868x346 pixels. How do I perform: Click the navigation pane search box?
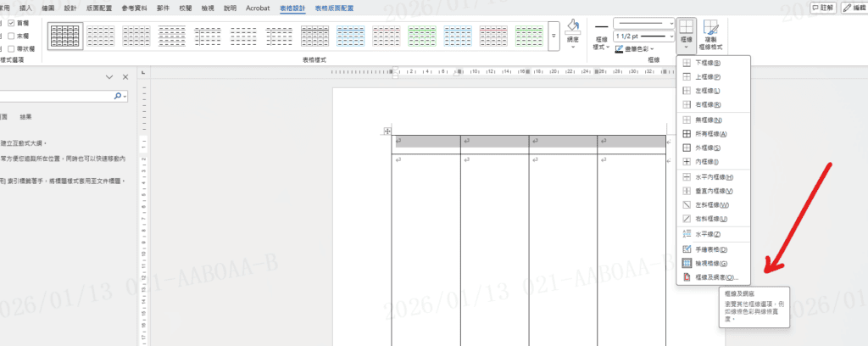point(59,98)
